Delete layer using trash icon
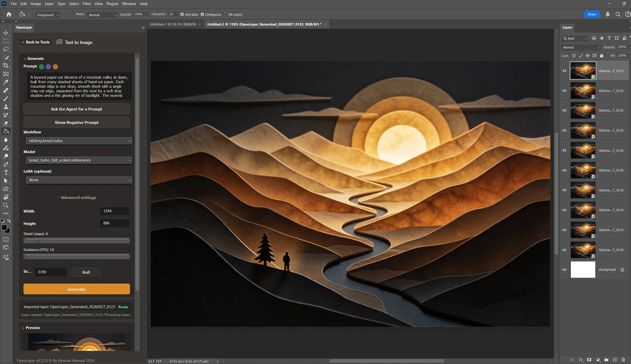 [x=623, y=360]
